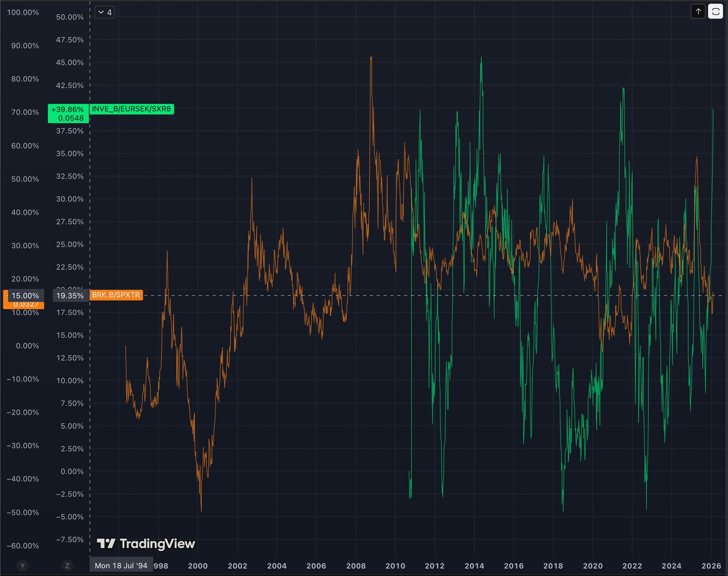This screenshot has width=728, height=576.
Task: Click the −7.50% label on inner scale
Action: (x=70, y=540)
